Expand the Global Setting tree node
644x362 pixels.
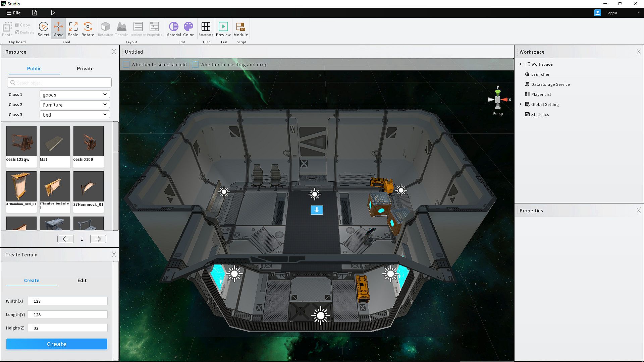[x=521, y=105]
